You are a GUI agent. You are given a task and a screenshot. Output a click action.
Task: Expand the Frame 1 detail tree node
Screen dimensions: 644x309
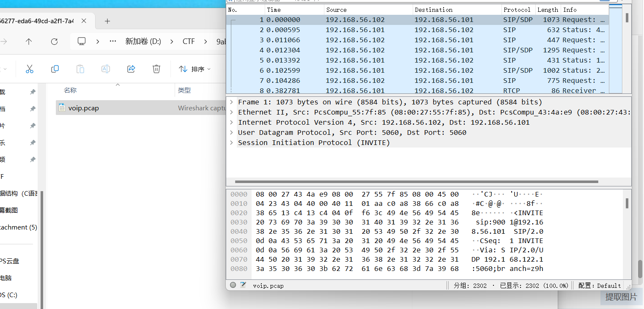click(231, 102)
